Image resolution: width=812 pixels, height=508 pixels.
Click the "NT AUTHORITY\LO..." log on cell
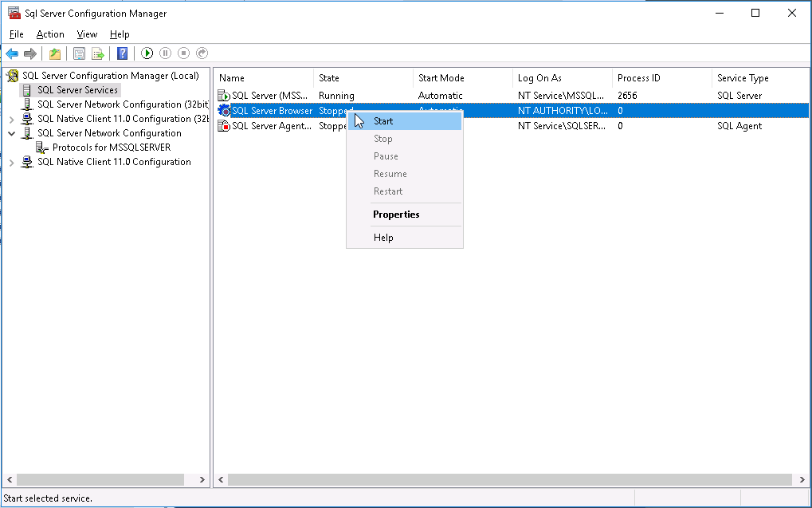[563, 111]
